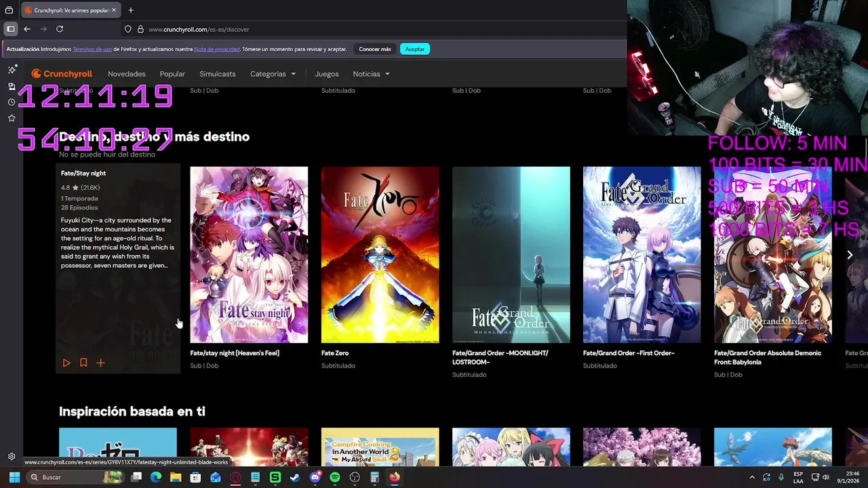Open Nota de privacidad link
This screenshot has width=868, height=488.
coord(216,49)
